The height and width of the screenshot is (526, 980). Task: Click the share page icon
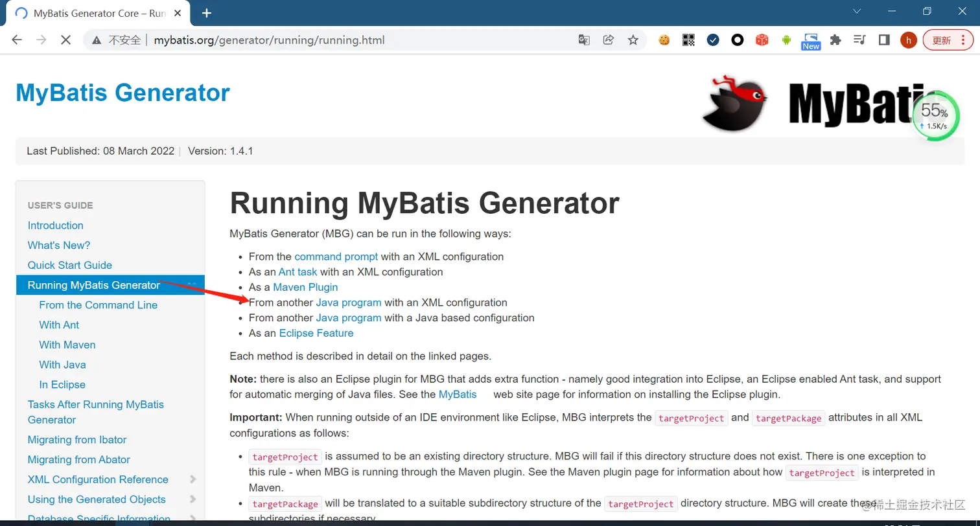click(609, 40)
